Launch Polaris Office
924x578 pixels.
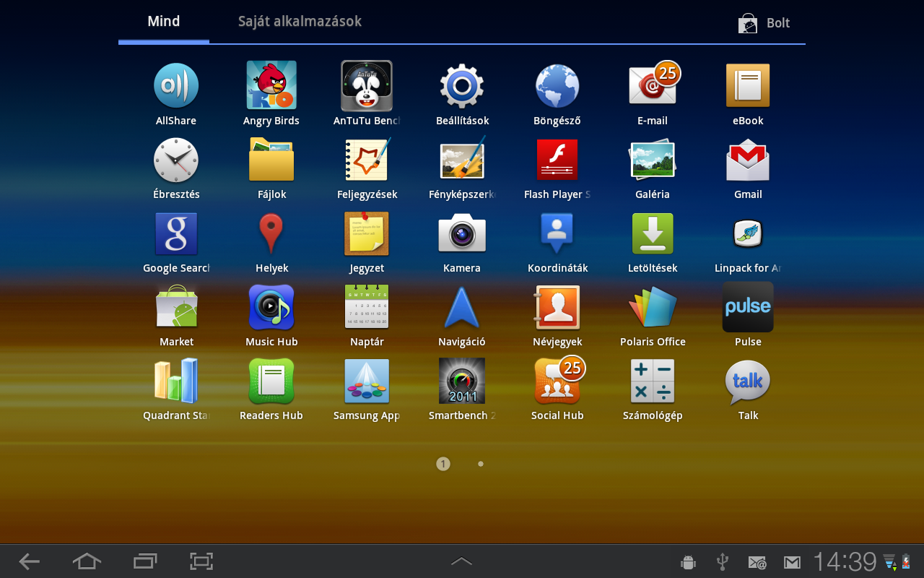point(653,307)
